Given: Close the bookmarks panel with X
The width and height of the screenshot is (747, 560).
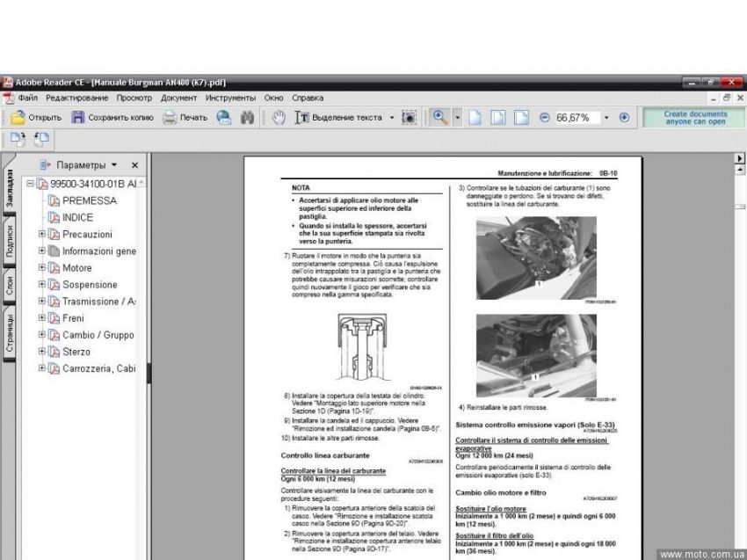Looking at the screenshot, I should [x=134, y=165].
